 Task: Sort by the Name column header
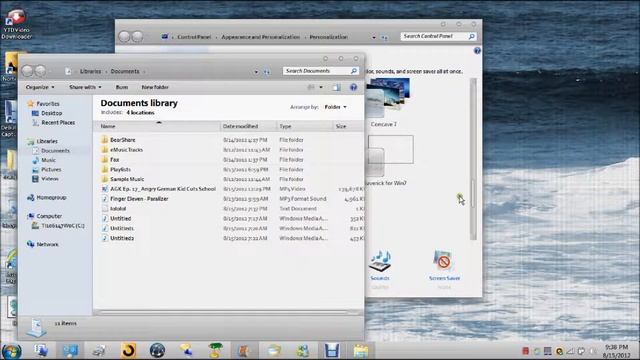coord(158,126)
